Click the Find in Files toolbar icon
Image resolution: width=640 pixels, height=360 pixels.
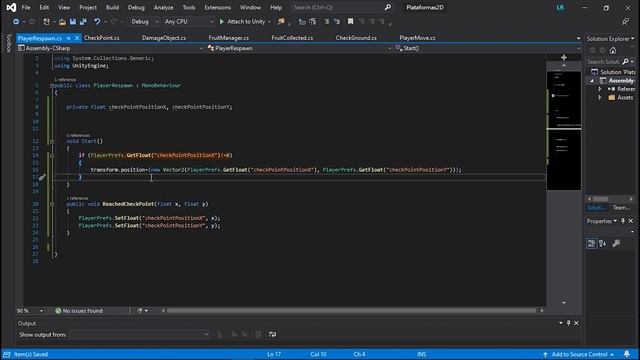pos(281,22)
